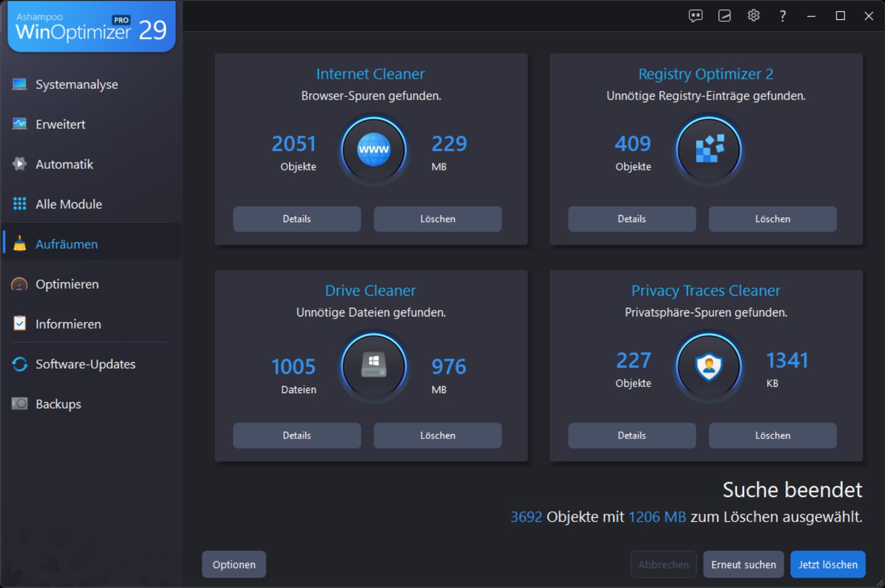
Task: Open Details for Registry Optimizer 2
Action: (x=632, y=219)
